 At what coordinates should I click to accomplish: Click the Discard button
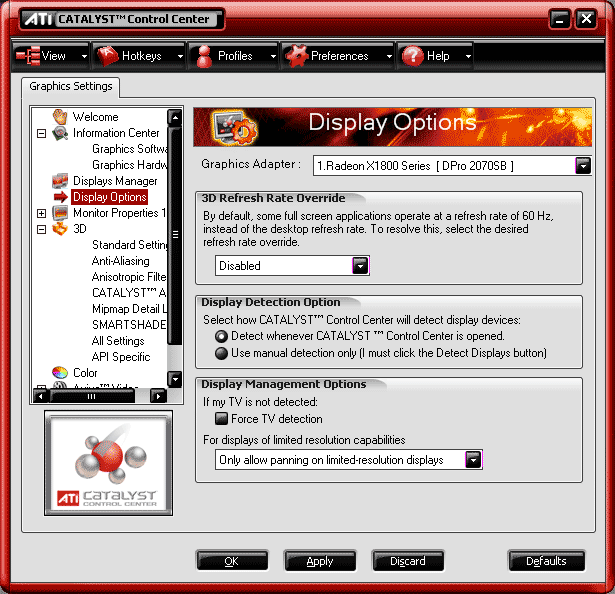(x=408, y=561)
